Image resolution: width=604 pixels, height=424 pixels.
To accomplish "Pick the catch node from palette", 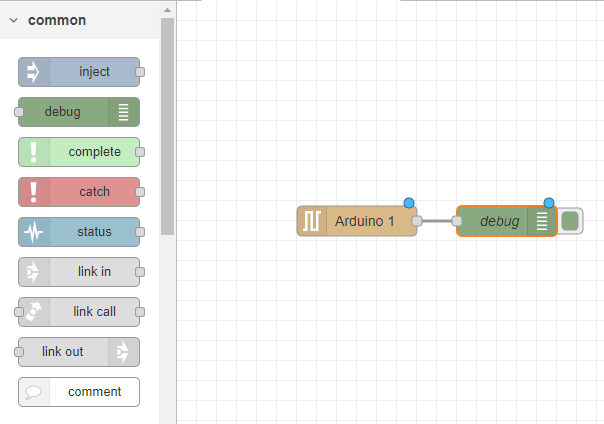I will (79, 192).
